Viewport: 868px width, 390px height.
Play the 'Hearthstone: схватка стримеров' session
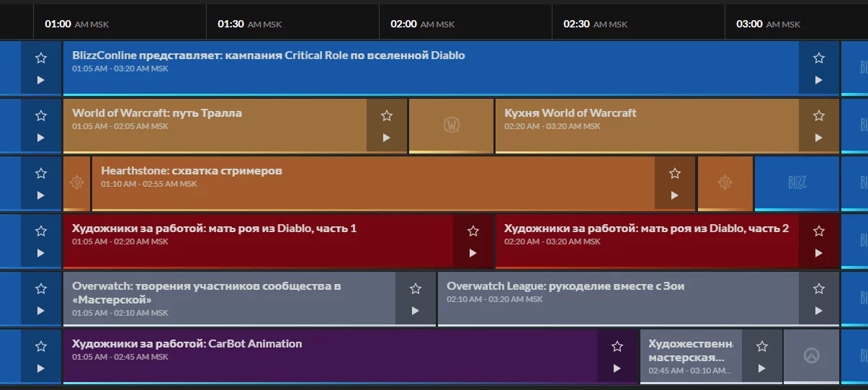click(675, 195)
